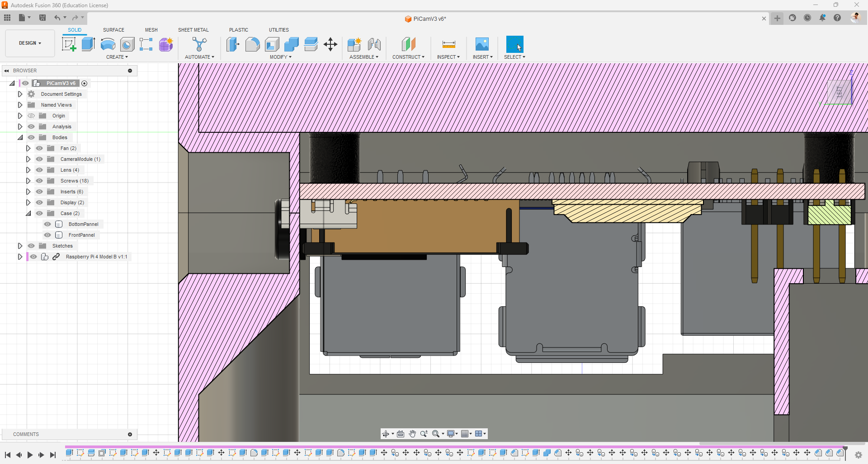The width and height of the screenshot is (868, 464).
Task: Click the Create Form icon
Action: click(166, 44)
